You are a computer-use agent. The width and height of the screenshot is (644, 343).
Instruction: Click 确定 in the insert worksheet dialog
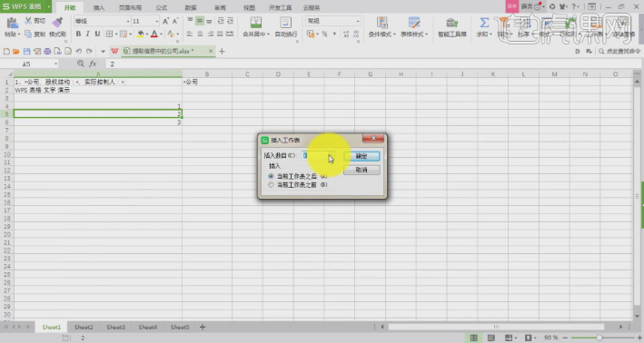pos(362,156)
